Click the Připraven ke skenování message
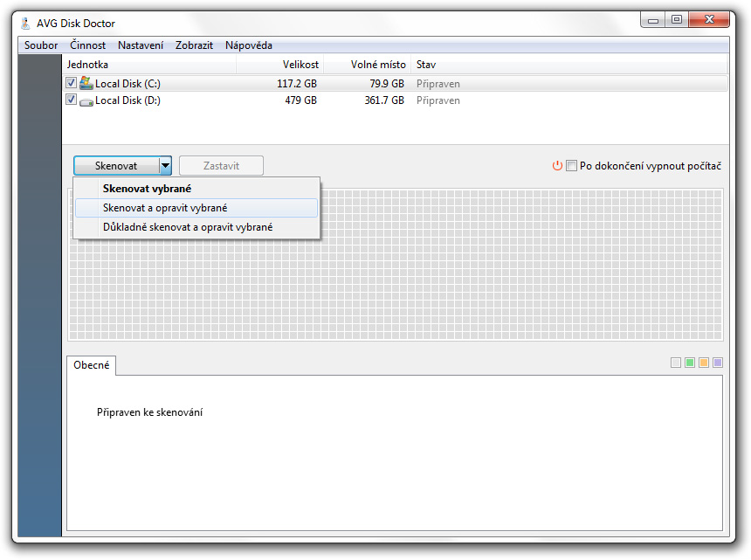 150,412
